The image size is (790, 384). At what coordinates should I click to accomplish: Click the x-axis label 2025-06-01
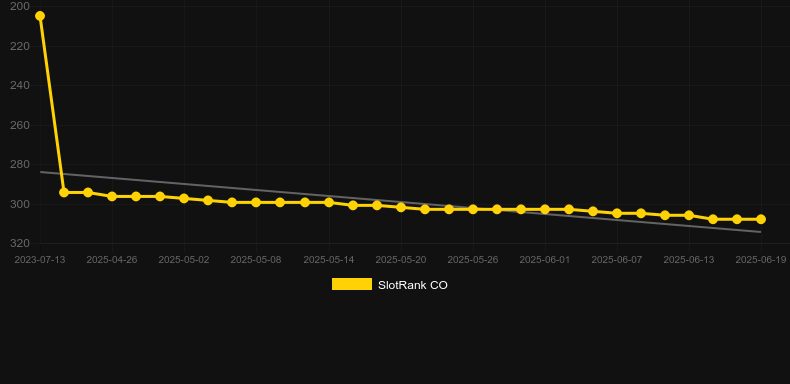545,260
